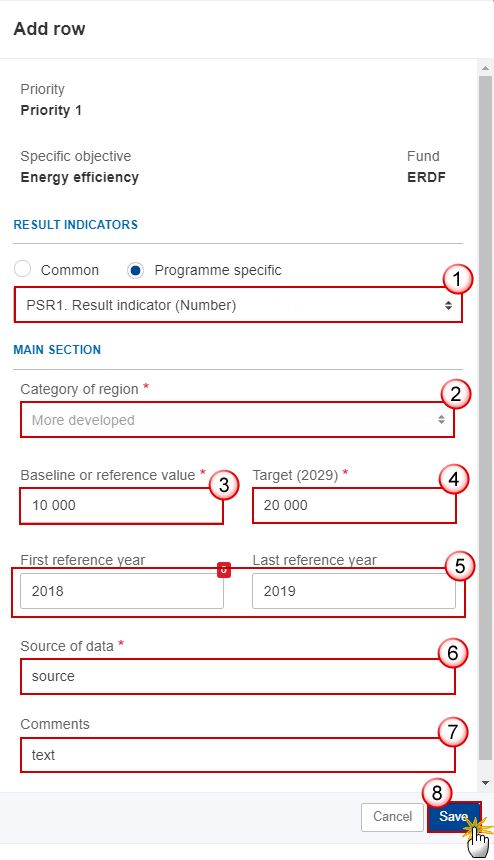Screen dimensions: 494x860
Task: Click the Result indicator dropdown arrows icon
Action: [448, 305]
